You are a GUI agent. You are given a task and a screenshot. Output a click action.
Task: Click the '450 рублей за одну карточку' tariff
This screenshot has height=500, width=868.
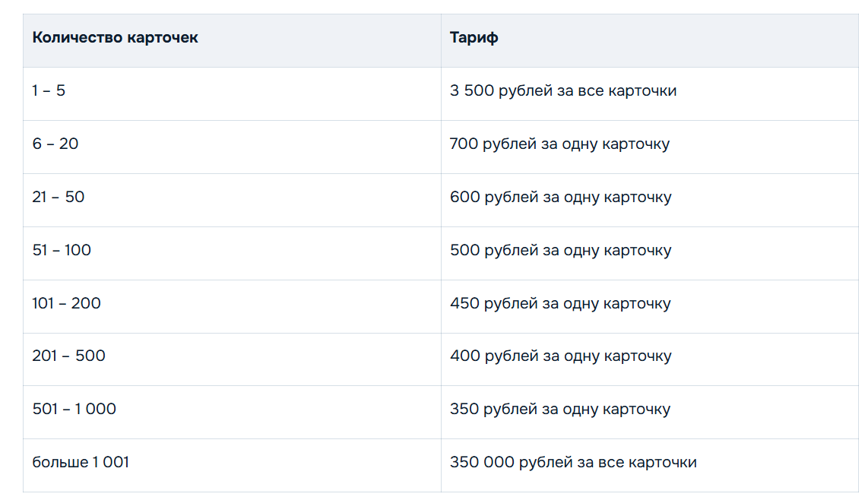point(560,303)
